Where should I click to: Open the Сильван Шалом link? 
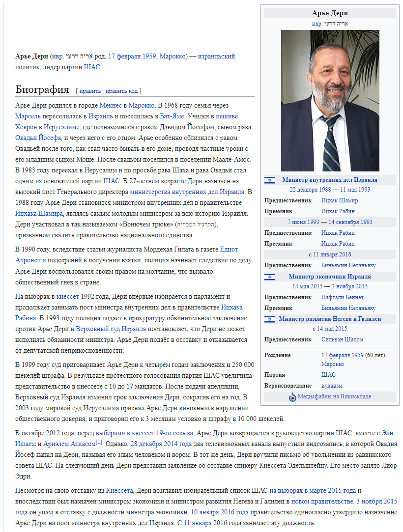click(342, 340)
